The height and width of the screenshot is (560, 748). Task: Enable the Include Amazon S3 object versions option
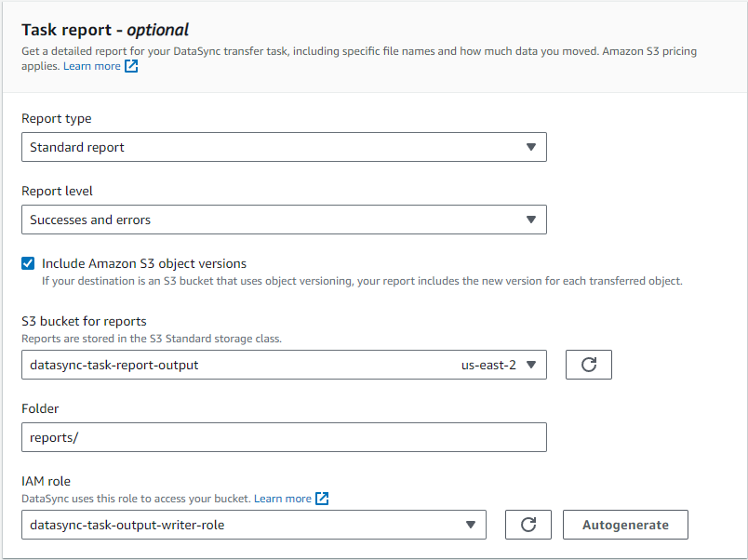point(27,263)
